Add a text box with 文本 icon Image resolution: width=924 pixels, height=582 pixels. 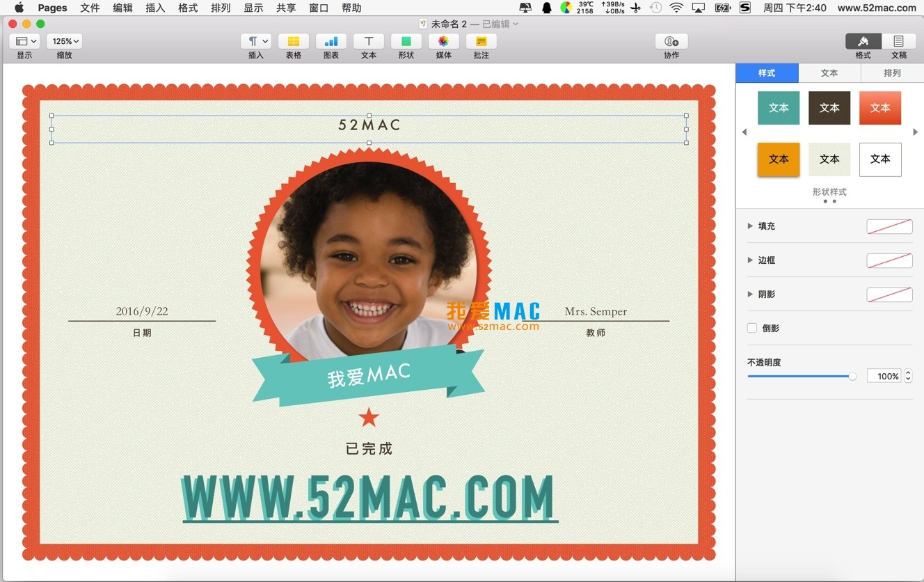(x=369, y=41)
